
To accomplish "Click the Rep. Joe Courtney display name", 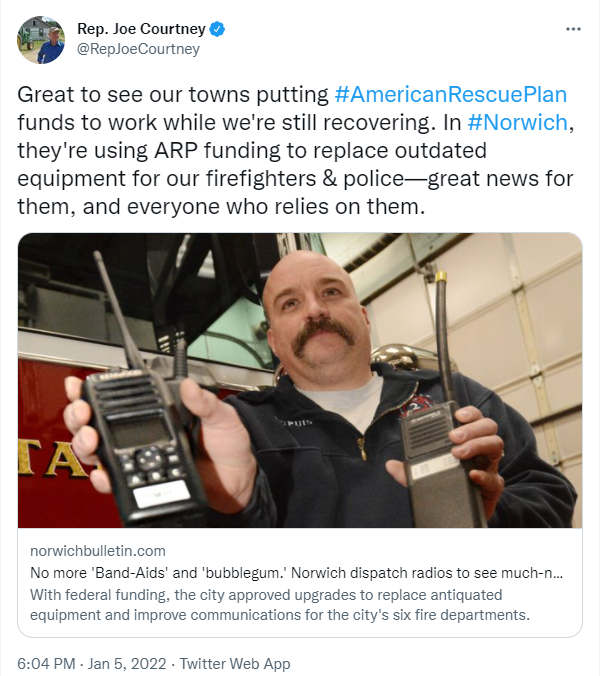I will point(141,29).
